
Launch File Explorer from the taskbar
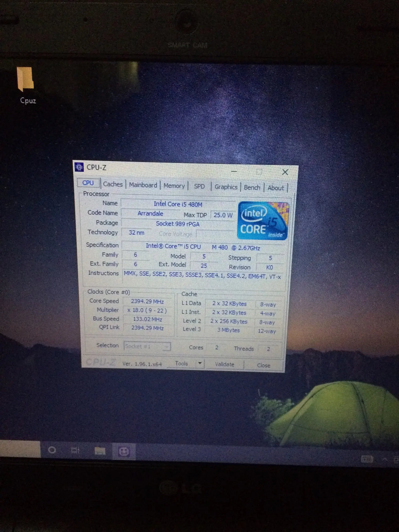point(100,451)
